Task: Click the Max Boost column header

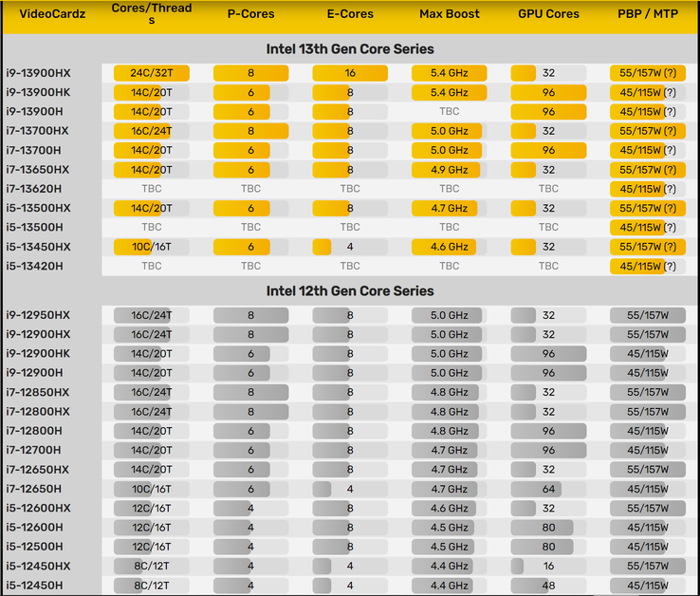Action: pyautogui.click(x=449, y=14)
